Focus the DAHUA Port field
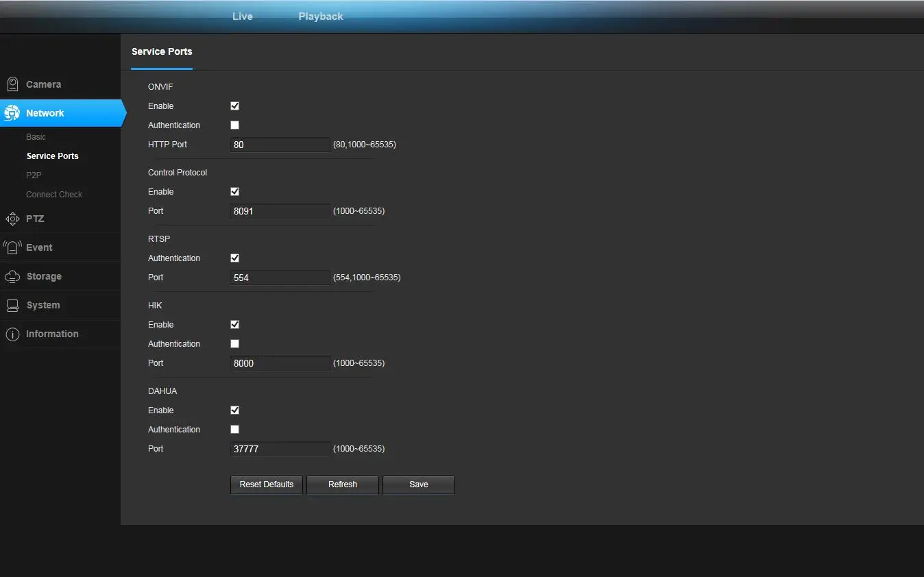 (280, 449)
